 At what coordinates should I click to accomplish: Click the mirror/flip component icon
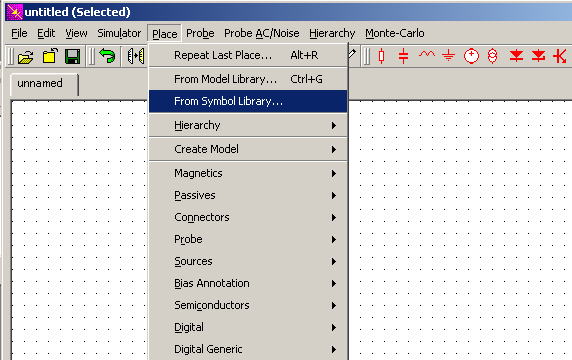click(x=136, y=57)
